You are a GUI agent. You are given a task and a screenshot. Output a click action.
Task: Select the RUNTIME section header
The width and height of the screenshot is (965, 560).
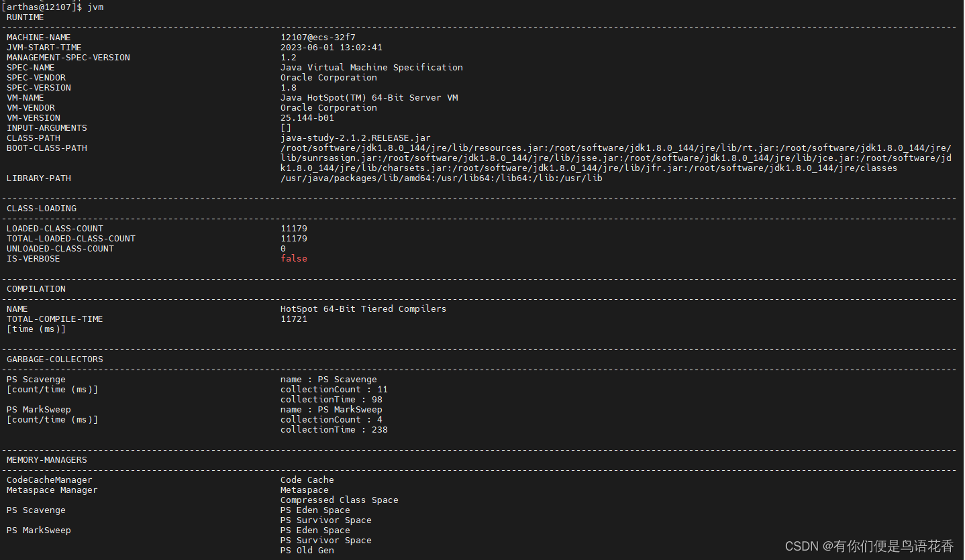(x=26, y=17)
